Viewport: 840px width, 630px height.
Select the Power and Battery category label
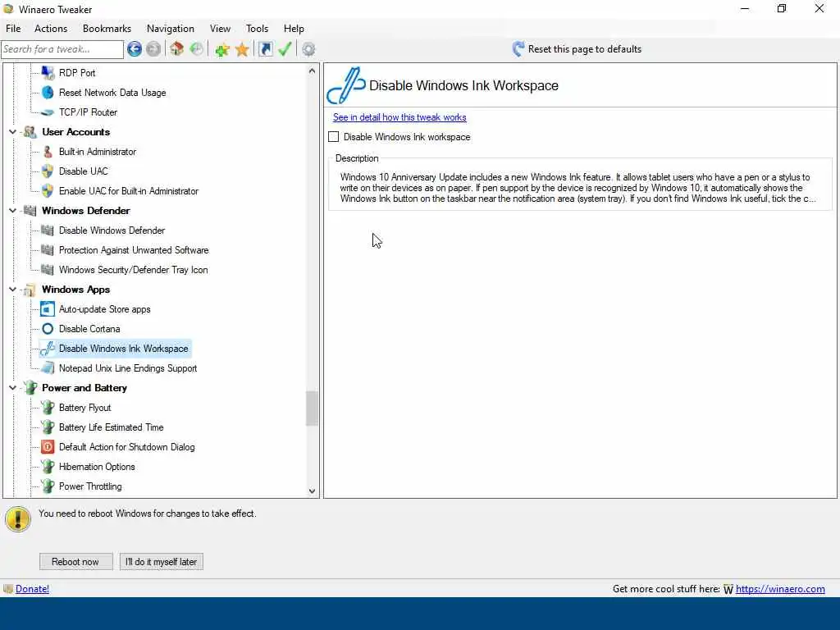pos(84,388)
